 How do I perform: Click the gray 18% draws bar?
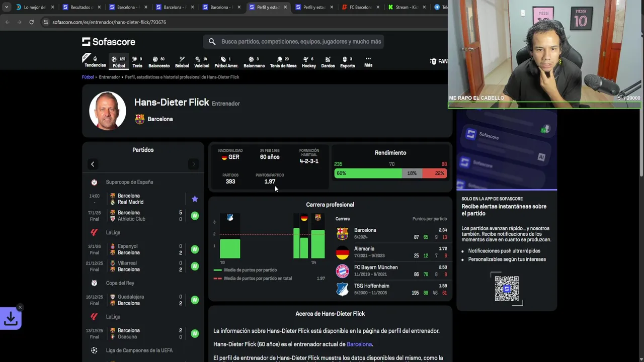click(x=412, y=173)
